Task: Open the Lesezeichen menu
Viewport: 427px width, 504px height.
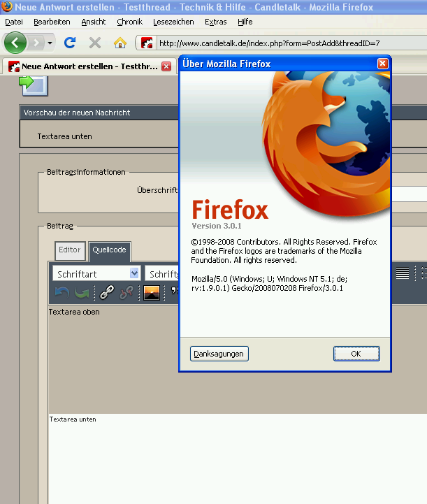Action: tap(173, 22)
